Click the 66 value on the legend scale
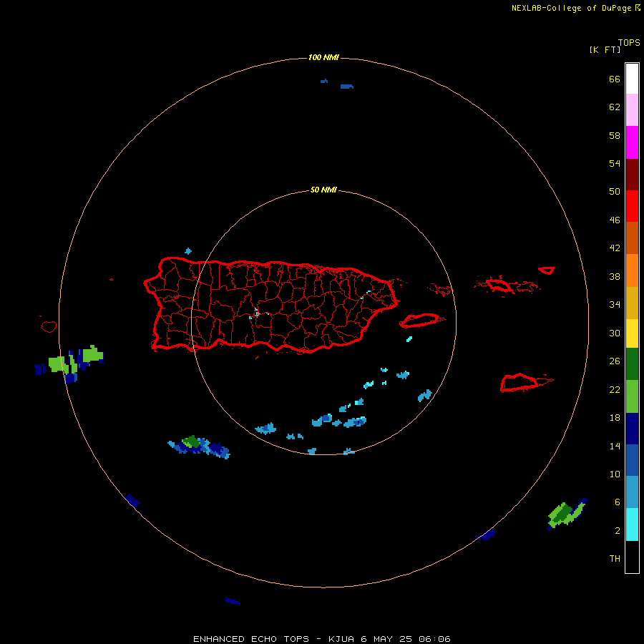The image size is (644, 644). coord(615,79)
